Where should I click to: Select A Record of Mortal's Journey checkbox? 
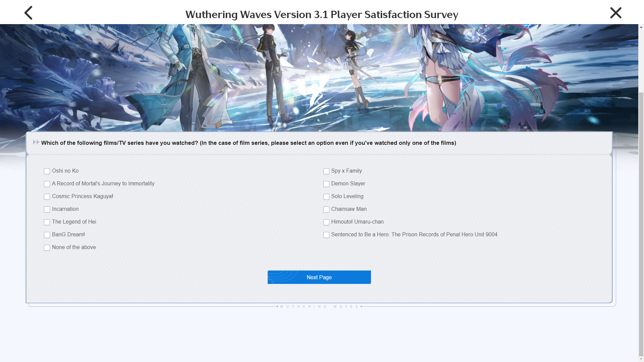(47, 184)
